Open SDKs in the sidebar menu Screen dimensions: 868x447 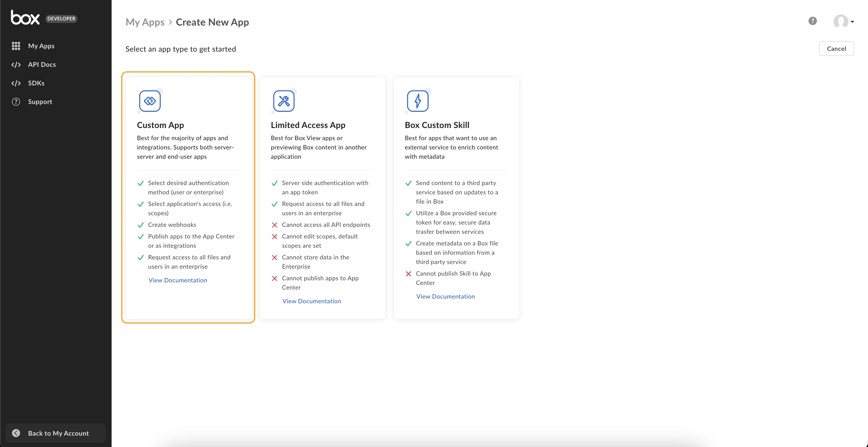coord(36,83)
